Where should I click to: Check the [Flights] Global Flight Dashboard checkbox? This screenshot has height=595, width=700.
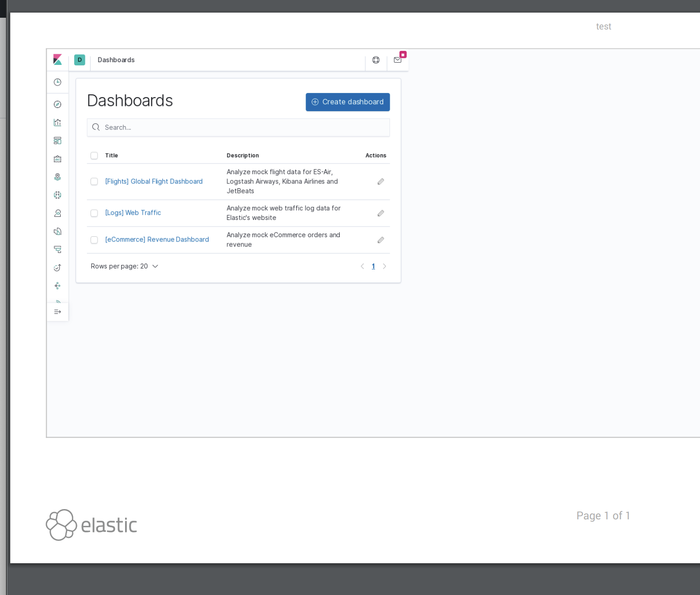94,181
